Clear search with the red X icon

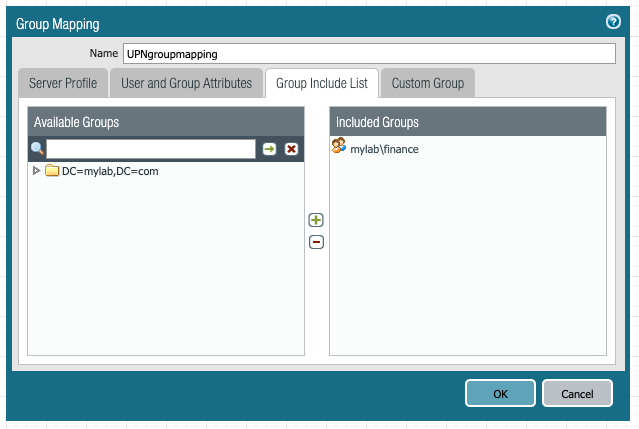tap(291, 149)
